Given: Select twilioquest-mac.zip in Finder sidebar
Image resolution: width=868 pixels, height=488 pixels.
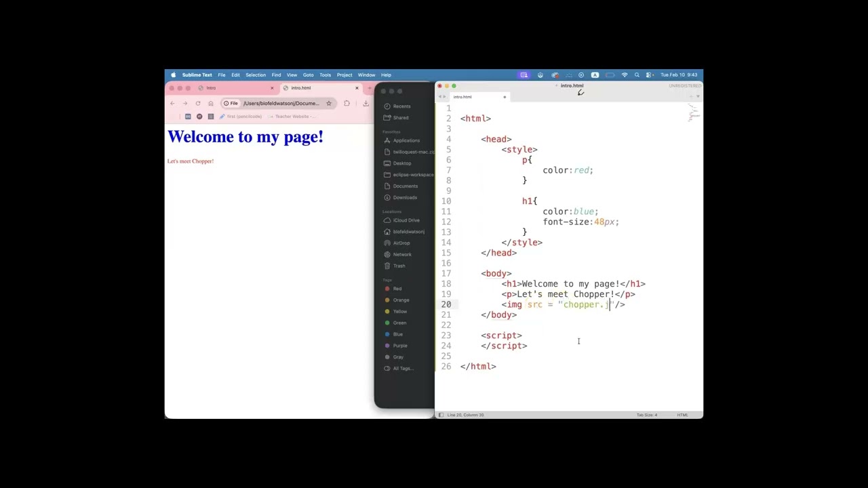Looking at the screenshot, I should click(x=409, y=152).
